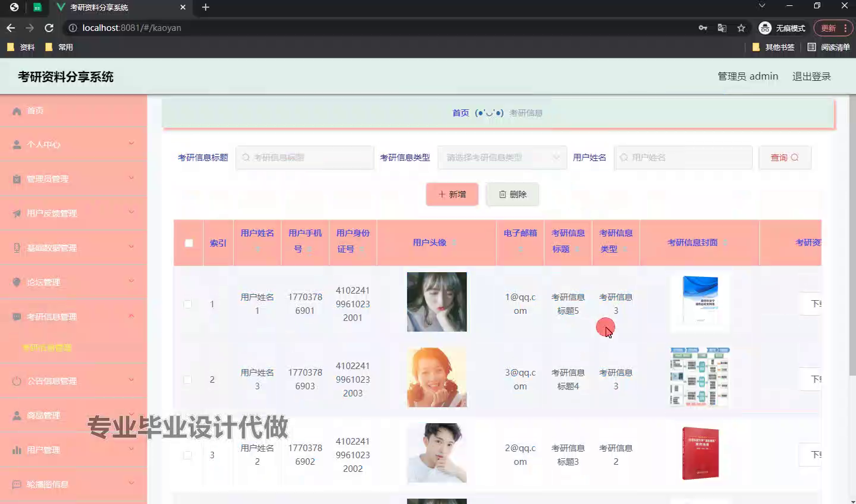Viewport: 856px width, 504px height.
Task: Click the message icon beside 轮播图信息
Action: click(x=17, y=484)
